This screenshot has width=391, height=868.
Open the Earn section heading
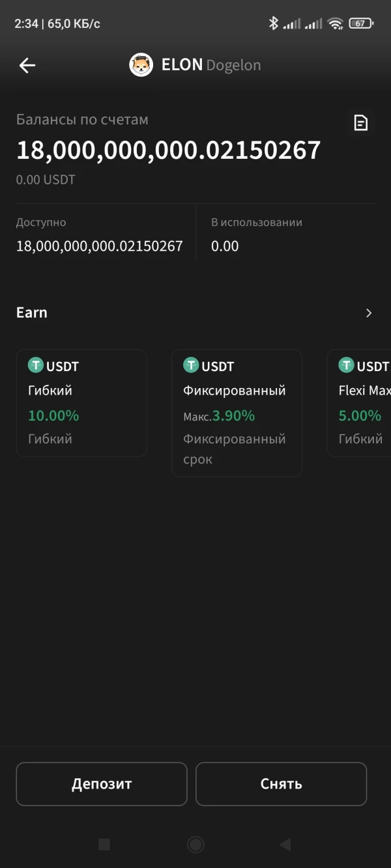tap(32, 313)
